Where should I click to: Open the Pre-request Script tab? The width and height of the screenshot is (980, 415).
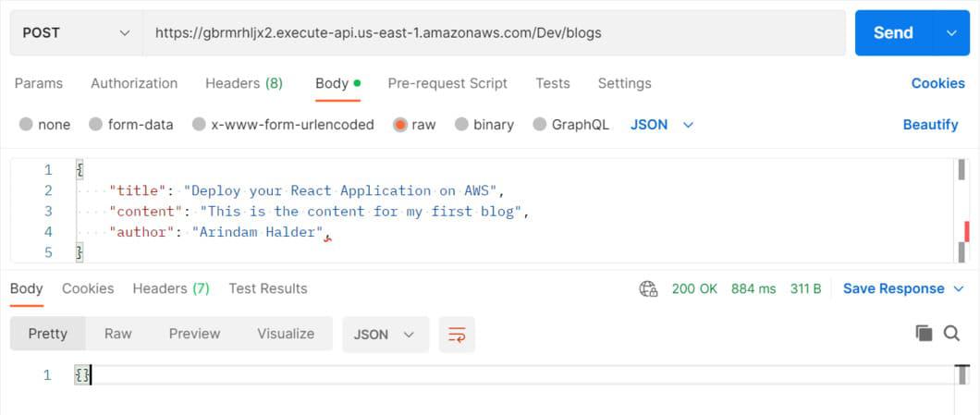point(447,83)
